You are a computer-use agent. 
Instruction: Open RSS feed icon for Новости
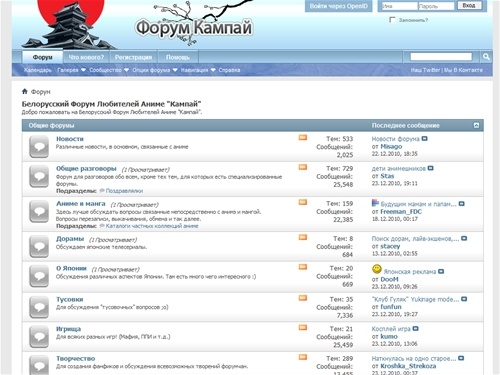click(303, 138)
